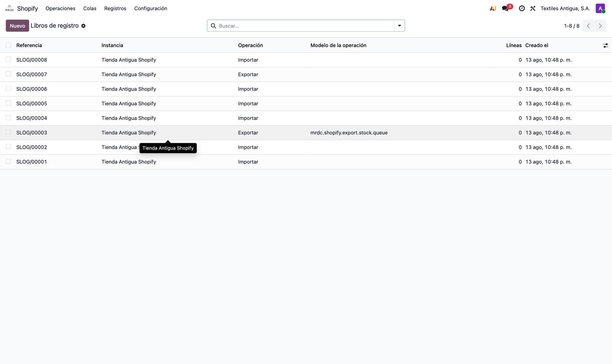
Task: Go to the next page arrow
Action: 600,26
